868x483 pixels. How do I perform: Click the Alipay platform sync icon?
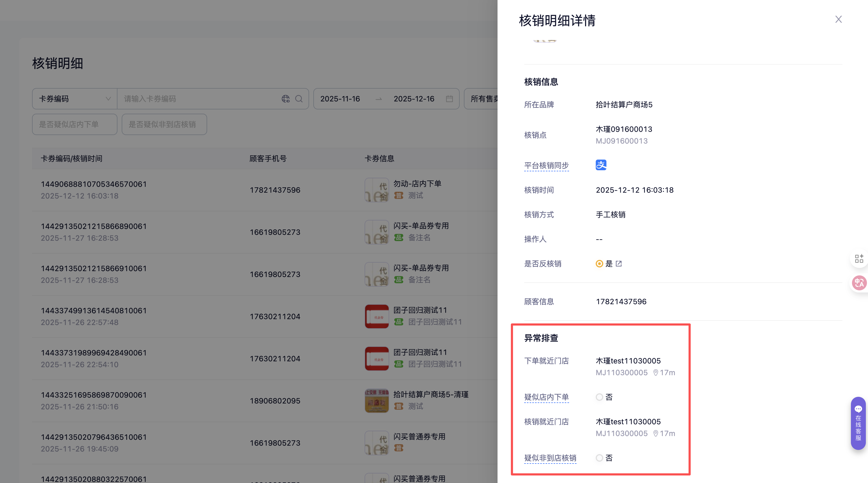(x=601, y=165)
